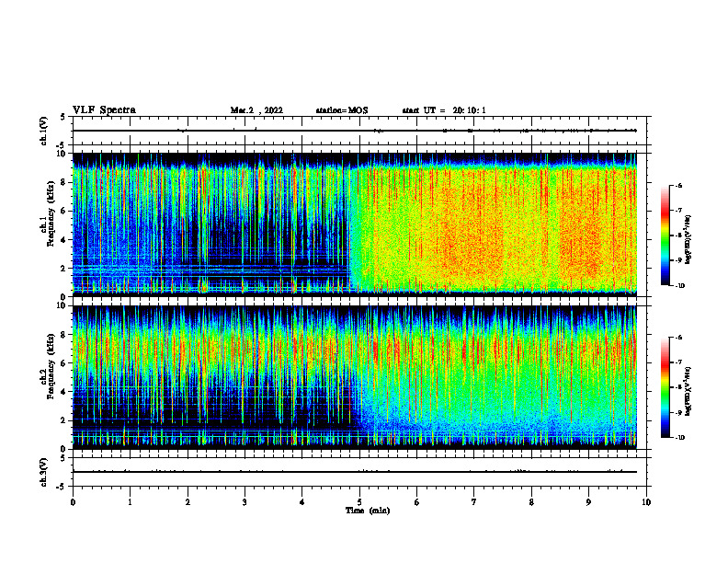Click the ch.1 frequency axis "6" tick label
Viewport: 728px width, 563px height.
click(64, 211)
